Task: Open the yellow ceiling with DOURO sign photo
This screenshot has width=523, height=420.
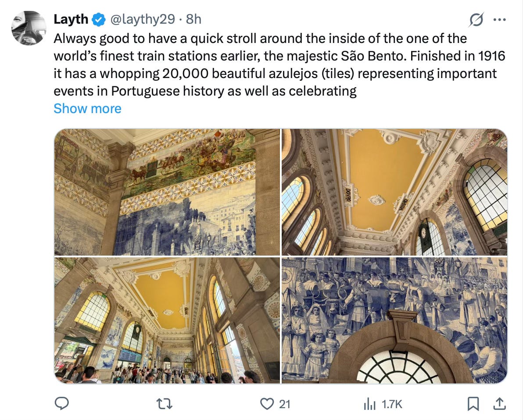Action: point(394,192)
